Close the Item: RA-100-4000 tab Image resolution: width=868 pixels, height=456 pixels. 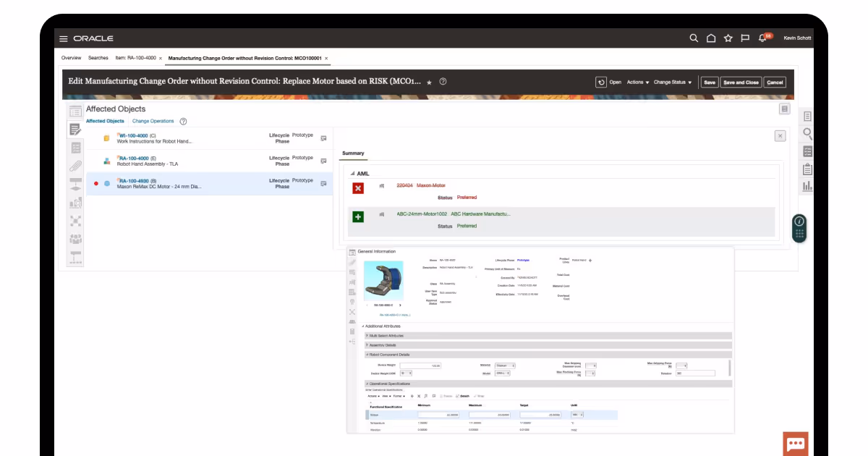(x=161, y=58)
